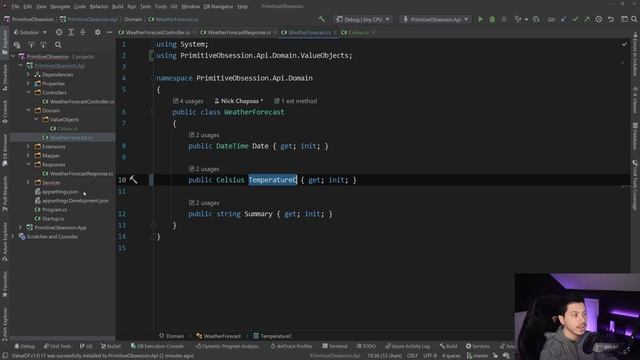Click the 1 ext method code lens
Image resolution: width=640 pixels, height=360 pixels.
coord(296,101)
